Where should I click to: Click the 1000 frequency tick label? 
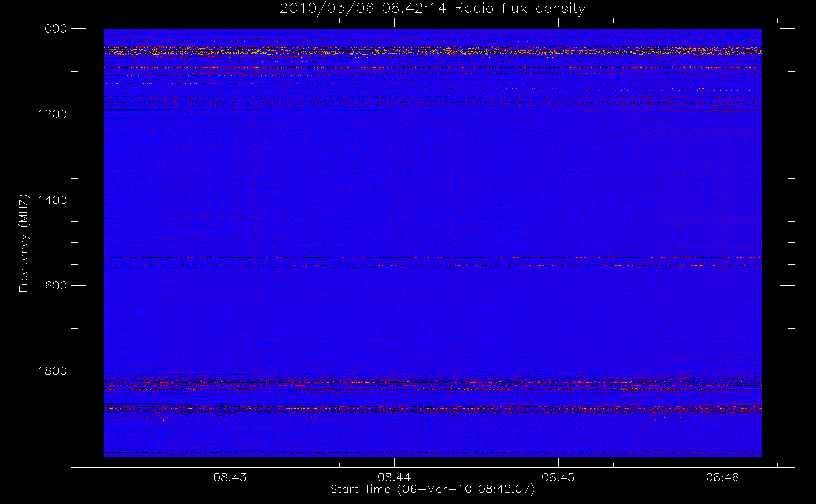point(52,29)
